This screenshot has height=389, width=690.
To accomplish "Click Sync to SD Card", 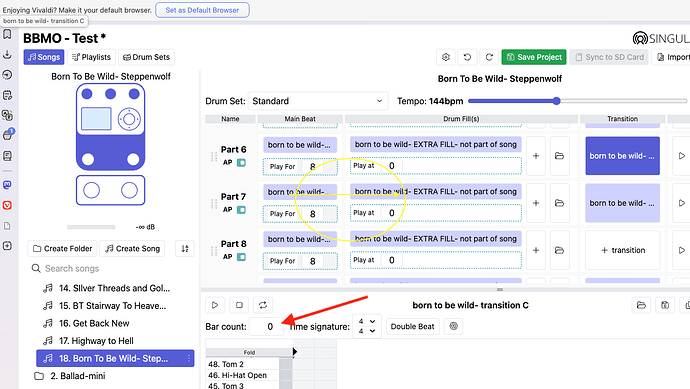I will pyautogui.click(x=609, y=57).
